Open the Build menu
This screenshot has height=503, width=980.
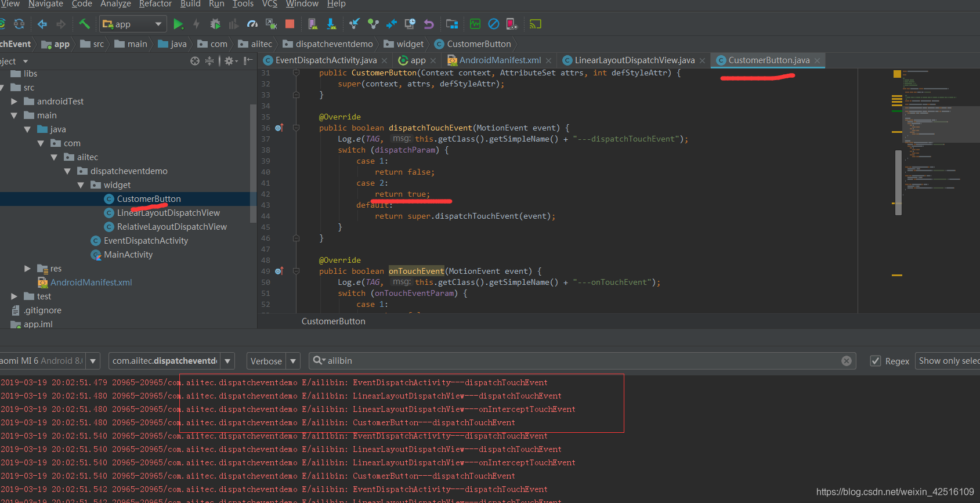[x=190, y=4]
